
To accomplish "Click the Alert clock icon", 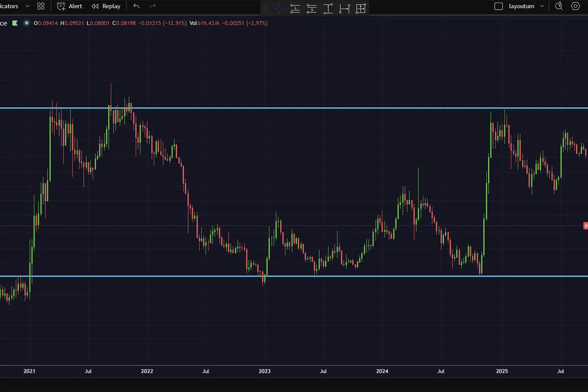I will click(x=61, y=6).
